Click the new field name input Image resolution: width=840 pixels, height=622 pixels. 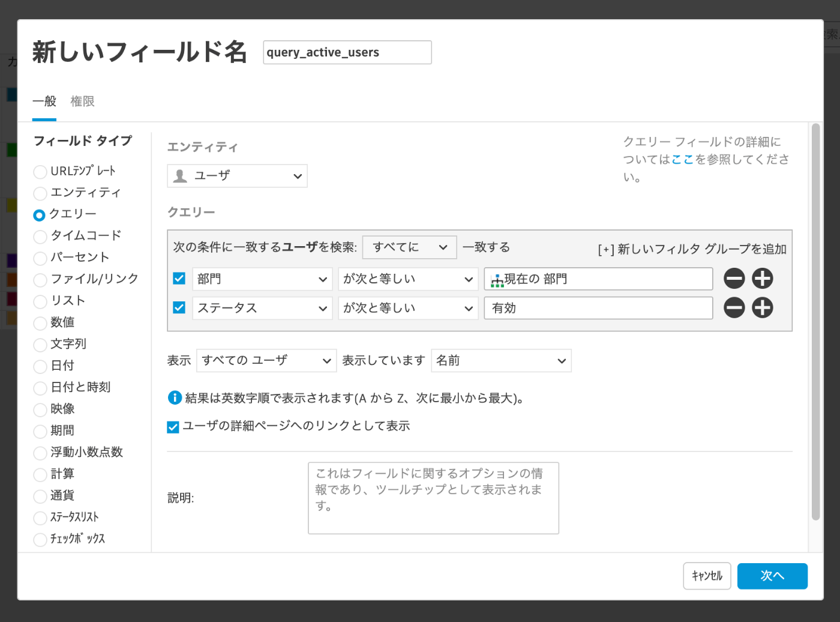347,52
